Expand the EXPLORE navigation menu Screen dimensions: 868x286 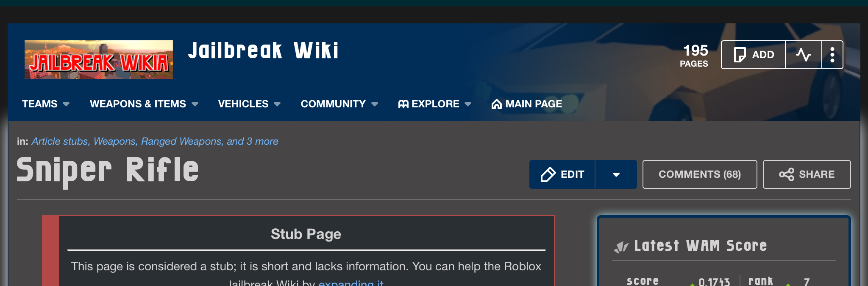[435, 104]
